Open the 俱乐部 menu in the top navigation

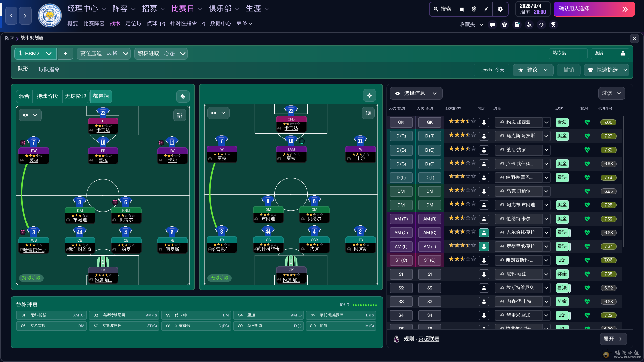221,8
